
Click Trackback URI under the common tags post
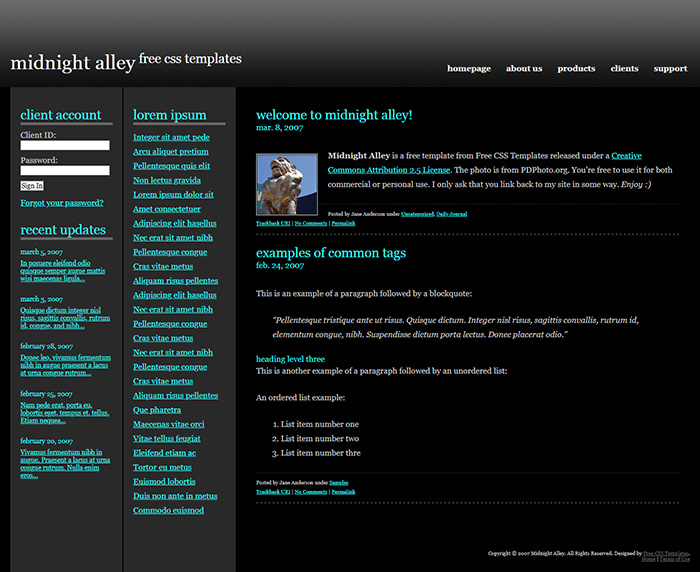[x=273, y=492]
